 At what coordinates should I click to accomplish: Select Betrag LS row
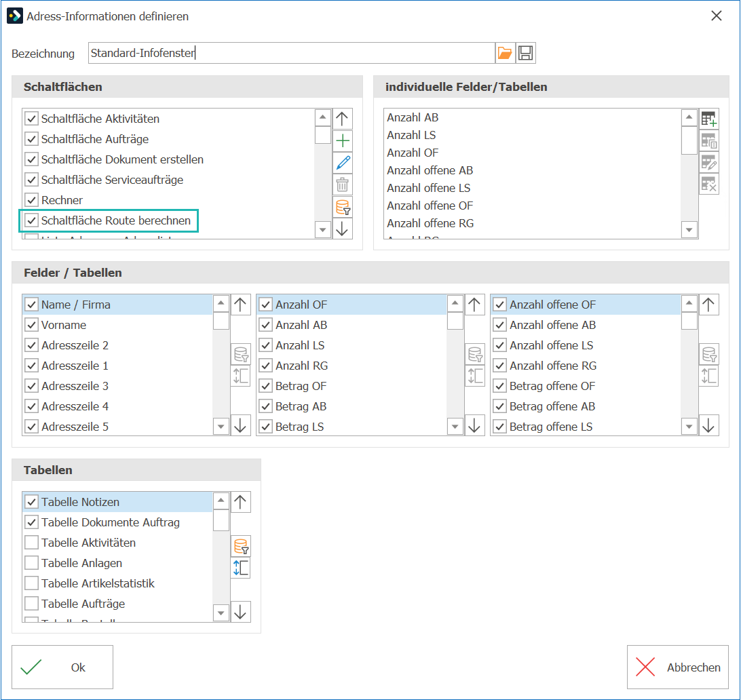tap(352, 427)
